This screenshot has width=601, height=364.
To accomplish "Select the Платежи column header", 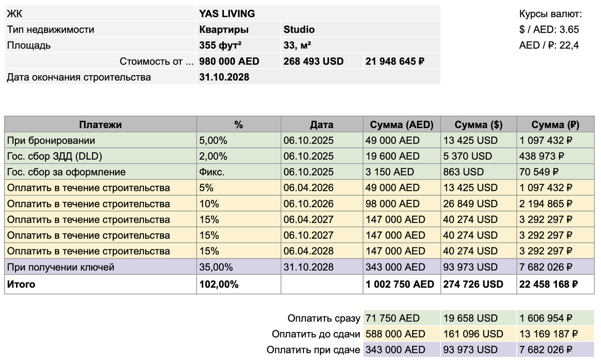I will click(x=100, y=125).
